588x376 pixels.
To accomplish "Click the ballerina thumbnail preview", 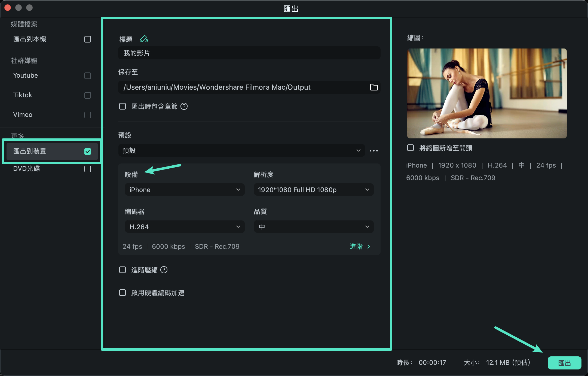I will 487,93.
